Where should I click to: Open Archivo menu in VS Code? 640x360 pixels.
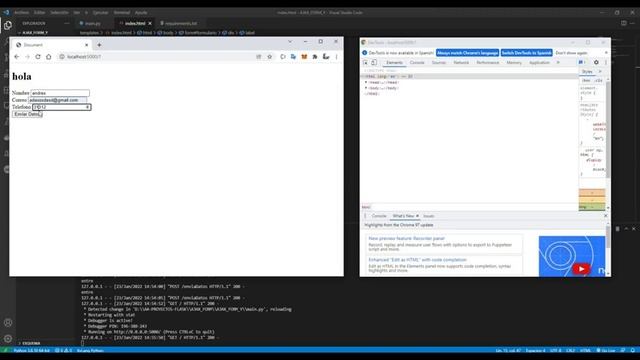pos(22,13)
